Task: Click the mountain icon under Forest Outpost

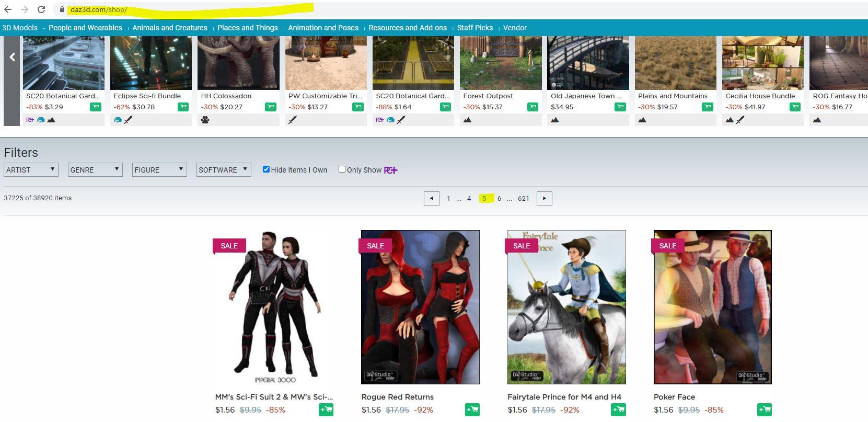Action: 468,120
